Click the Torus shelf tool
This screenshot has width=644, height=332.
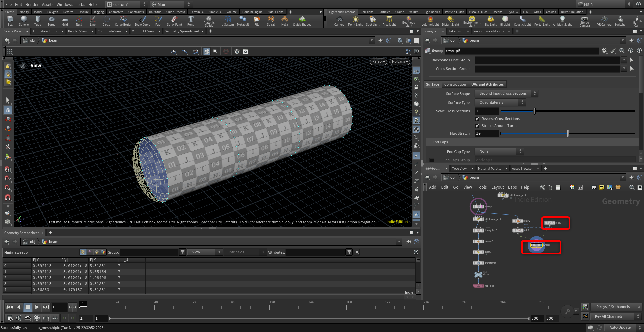tap(51, 21)
